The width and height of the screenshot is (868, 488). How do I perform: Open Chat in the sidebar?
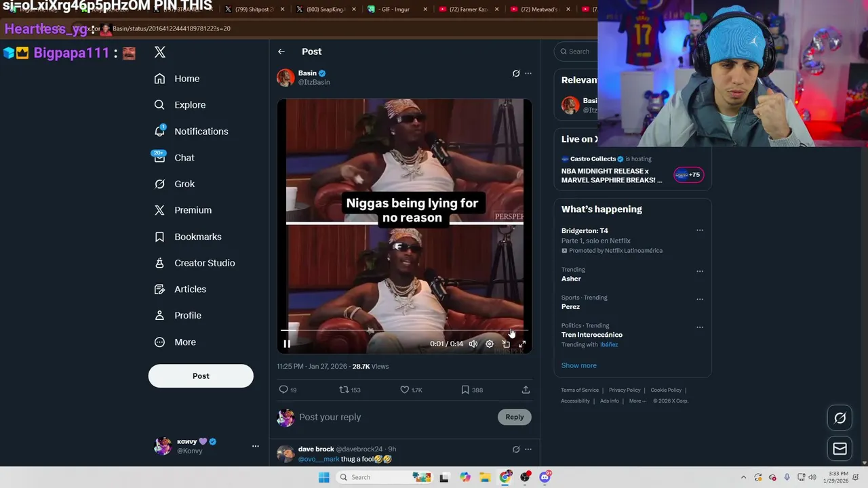174,157
